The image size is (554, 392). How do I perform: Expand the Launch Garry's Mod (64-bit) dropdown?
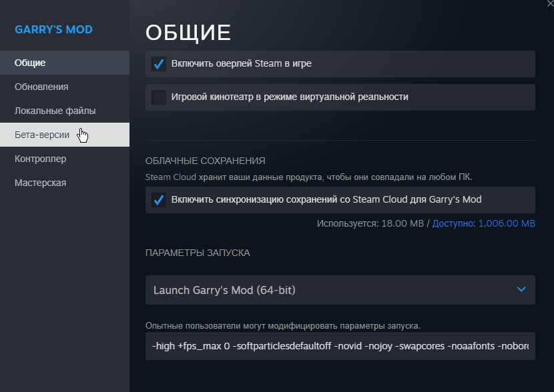point(340,290)
